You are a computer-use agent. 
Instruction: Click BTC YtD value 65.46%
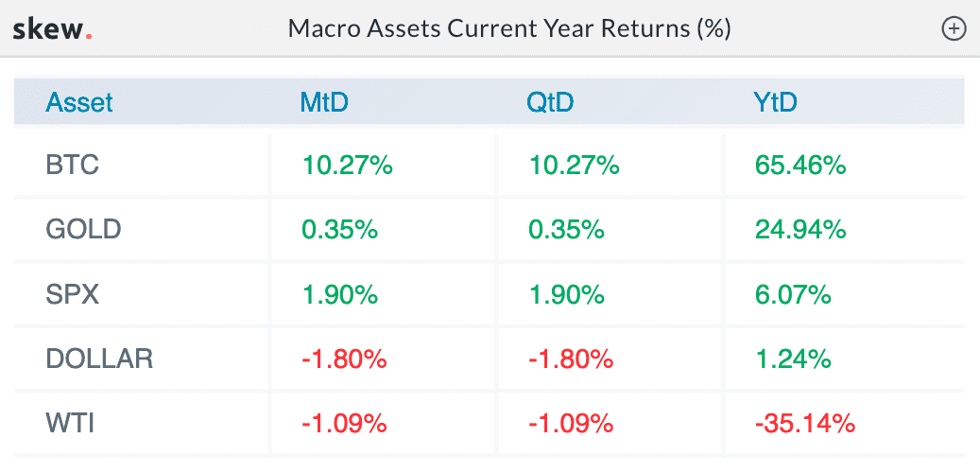[800, 166]
